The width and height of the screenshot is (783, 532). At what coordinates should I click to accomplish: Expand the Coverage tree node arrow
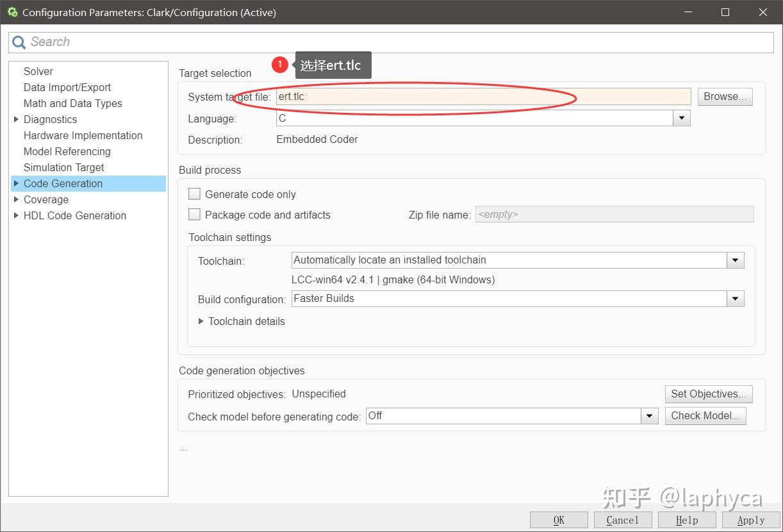(16, 199)
